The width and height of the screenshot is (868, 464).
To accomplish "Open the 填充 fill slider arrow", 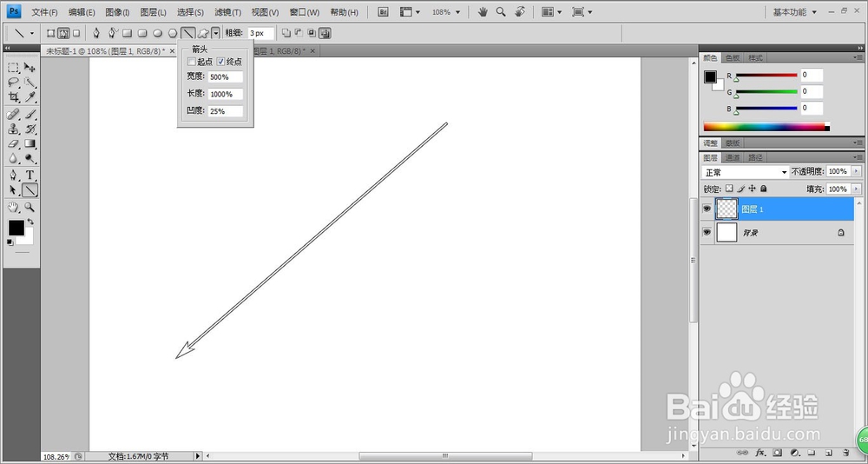I will [x=857, y=189].
